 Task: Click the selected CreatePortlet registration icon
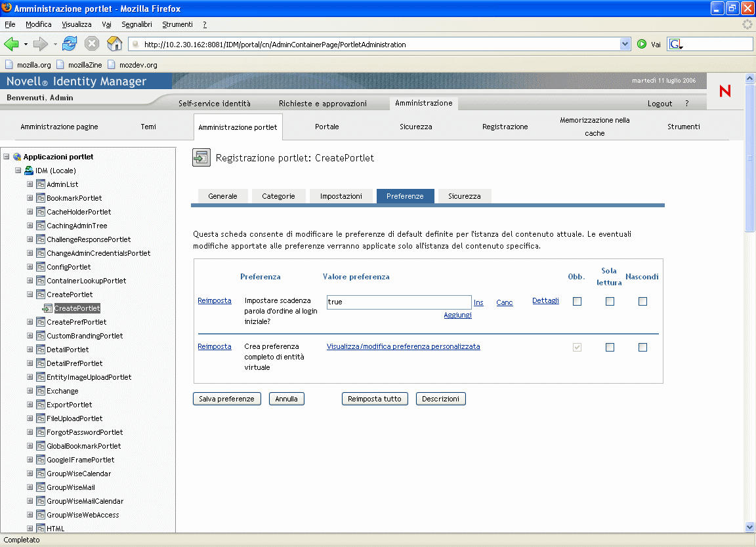click(x=47, y=308)
